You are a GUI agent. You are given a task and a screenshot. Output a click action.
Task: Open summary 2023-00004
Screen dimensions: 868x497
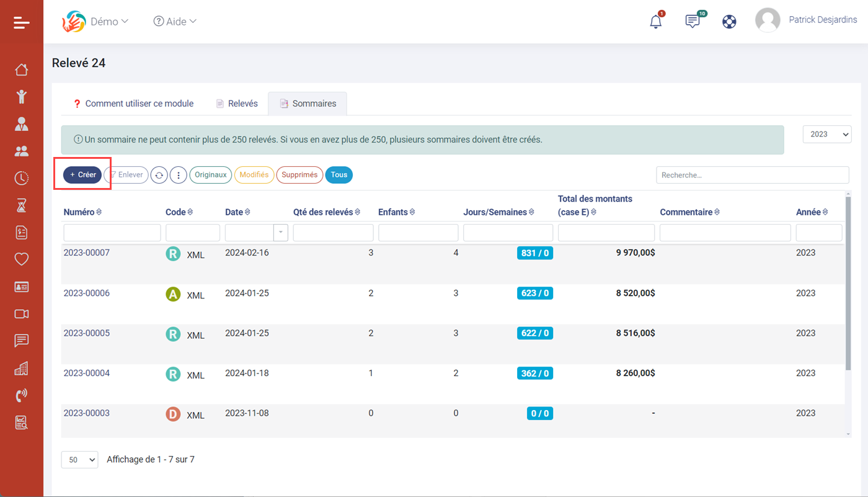tap(87, 373)
